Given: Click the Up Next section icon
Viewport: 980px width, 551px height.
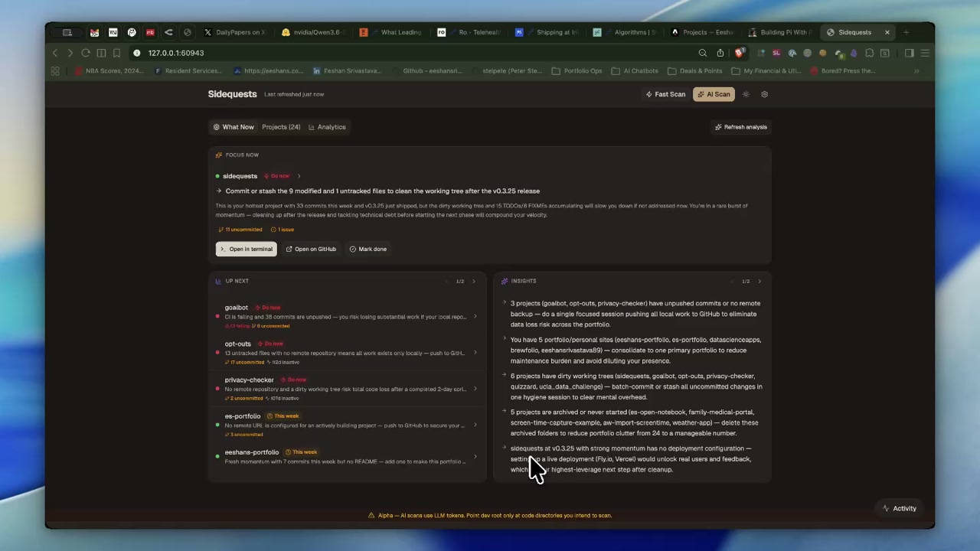Looking at the screenshot, I should pos(218,281).
